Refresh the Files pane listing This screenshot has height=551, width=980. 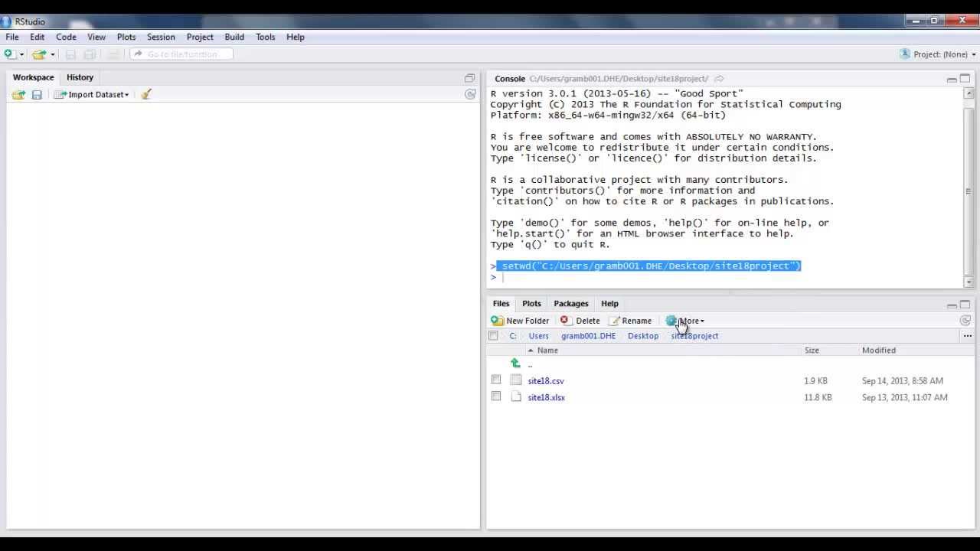tap(965, 321)
